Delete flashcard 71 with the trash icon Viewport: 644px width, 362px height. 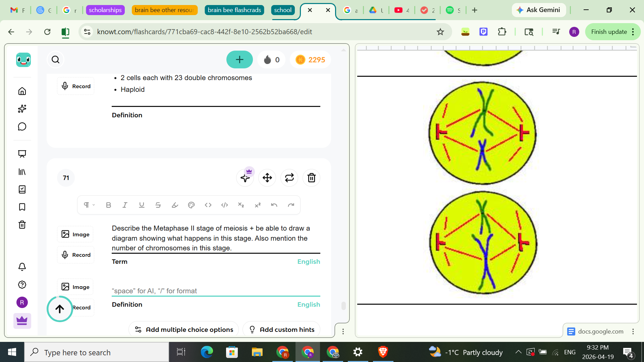(x=311, y=178)
